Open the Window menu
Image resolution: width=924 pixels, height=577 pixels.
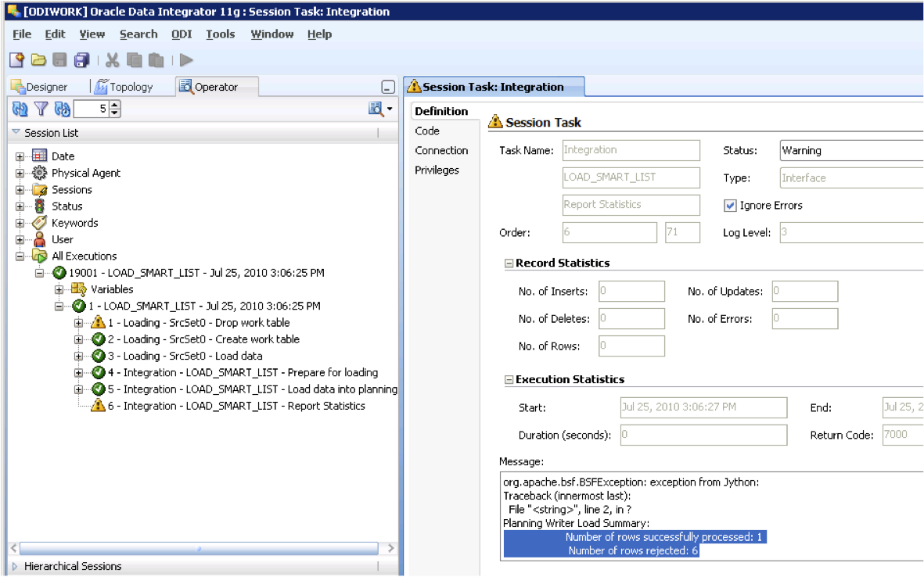click(x=272, y=34)
